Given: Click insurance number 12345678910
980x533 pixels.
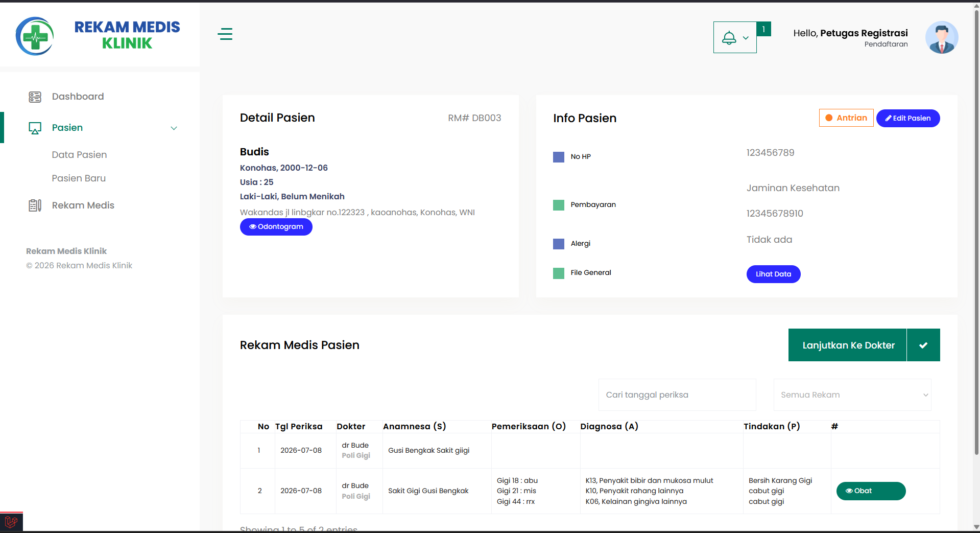Looking at the screenshot, I should click(x=775, y=214).
